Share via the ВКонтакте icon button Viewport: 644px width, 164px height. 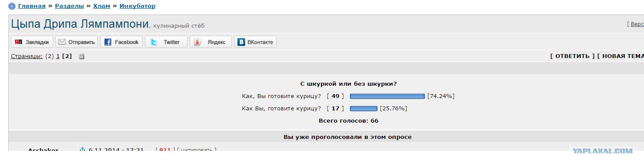coord(255,42)
